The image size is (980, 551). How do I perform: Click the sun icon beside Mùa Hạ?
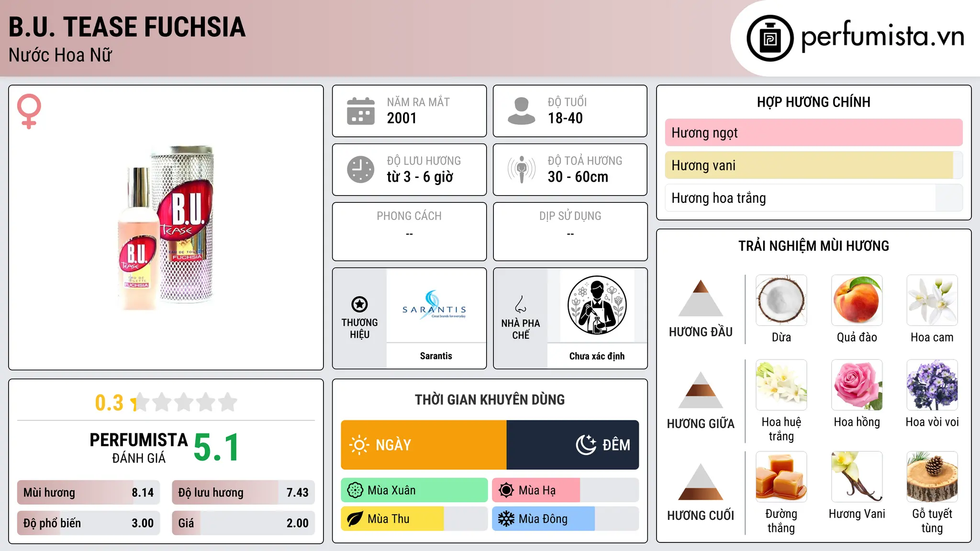click(506, 490)
